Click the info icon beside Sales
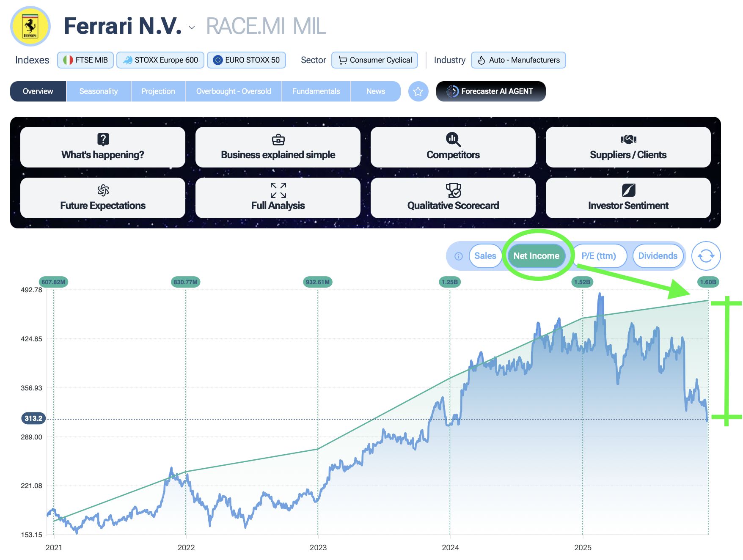Viewport: 743px width, 560px height. point(458,256)
